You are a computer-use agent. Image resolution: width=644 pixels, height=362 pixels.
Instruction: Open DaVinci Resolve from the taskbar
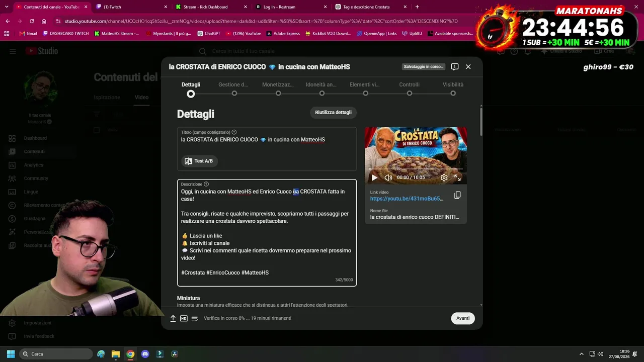coord(175,354)
